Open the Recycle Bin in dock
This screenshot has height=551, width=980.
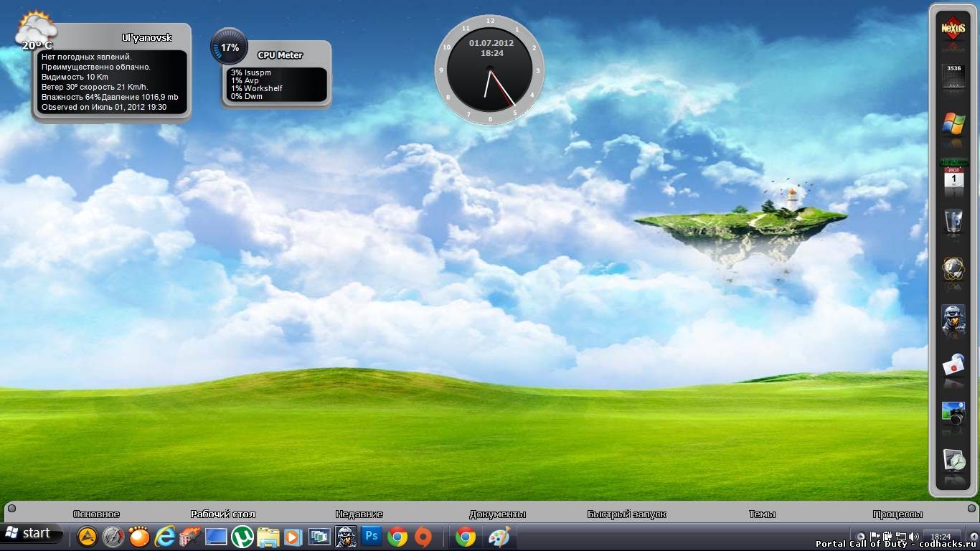[953, 220]
